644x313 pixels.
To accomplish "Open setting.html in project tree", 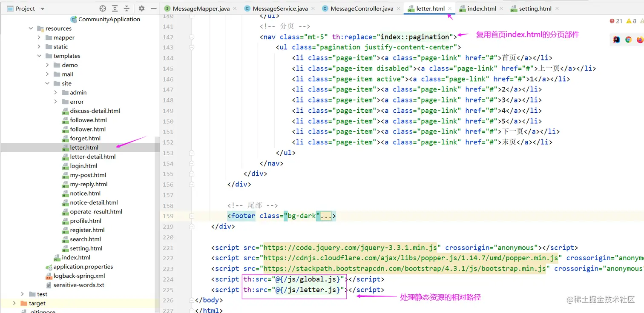I will [x=86, y=248].
